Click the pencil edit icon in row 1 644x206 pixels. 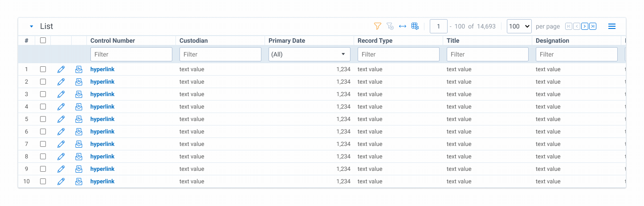pos(61,69)
